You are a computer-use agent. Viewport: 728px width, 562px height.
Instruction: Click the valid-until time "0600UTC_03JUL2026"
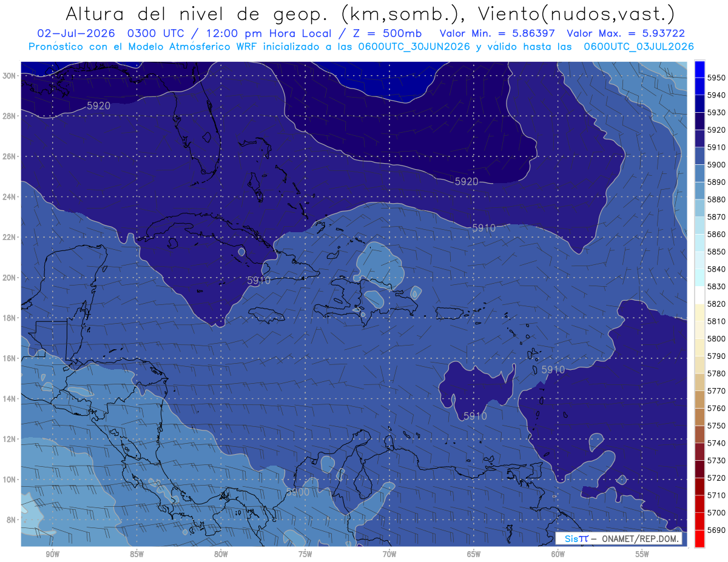click(639, 47)
